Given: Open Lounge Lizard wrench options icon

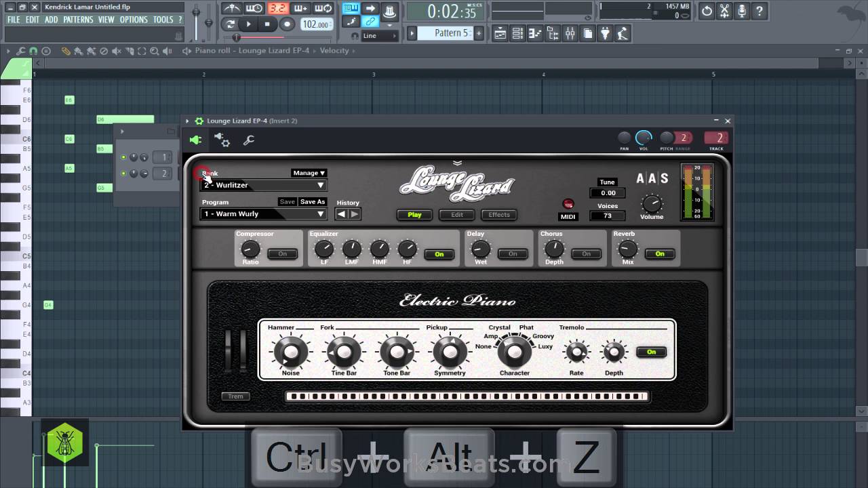Looking at the screenshot, I should [249, 140].
